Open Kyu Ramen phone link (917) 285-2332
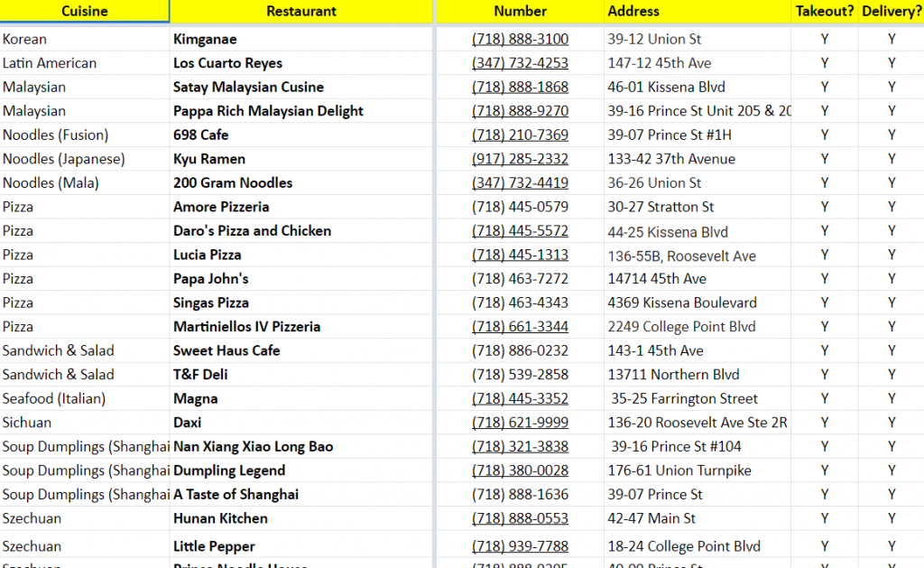This screenshot has height=568, width=924. point(520,159)
